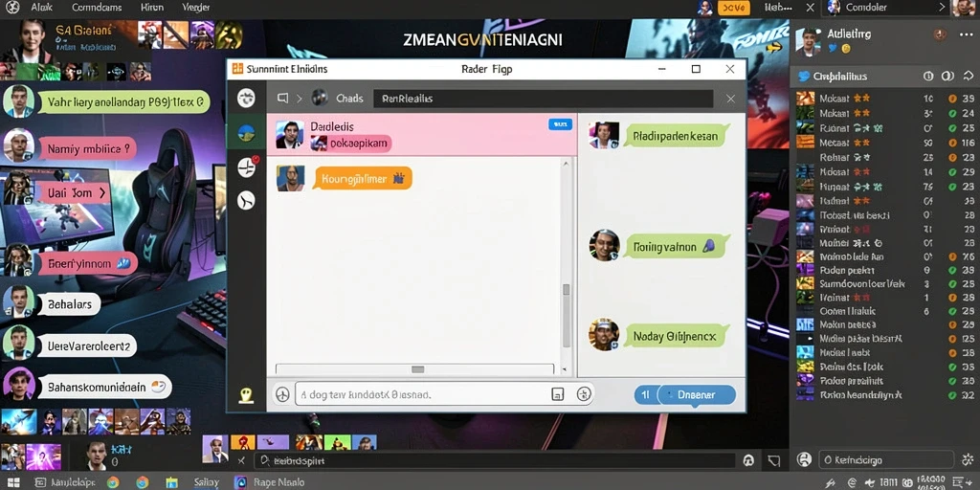
Task: Click the blue bird icon beside Chapdalibus
Action: click(x=804, y=77)
